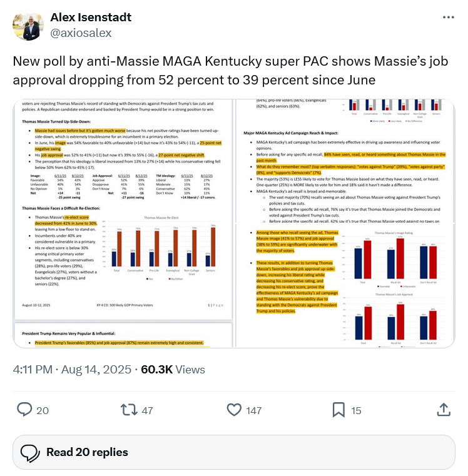Click the reply count number 20
The width and height of the screenshot is (468, 476).
click(x=43, y=410)
